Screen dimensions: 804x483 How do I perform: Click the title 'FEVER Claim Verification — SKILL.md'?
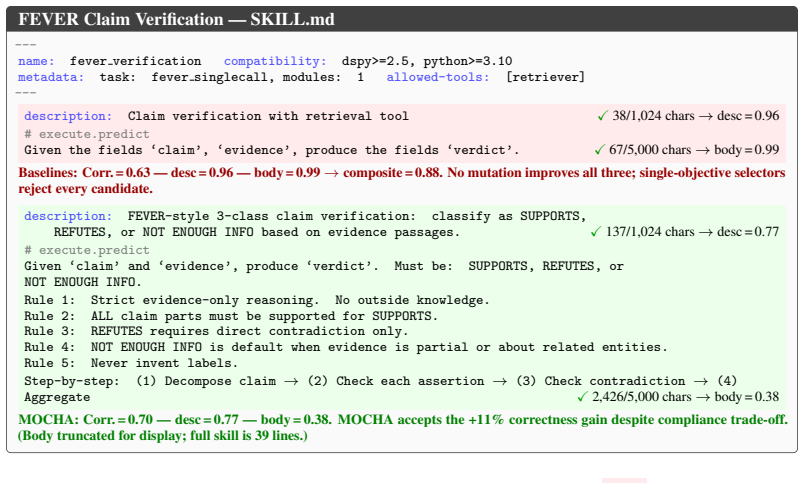click(x=176, y=19)
